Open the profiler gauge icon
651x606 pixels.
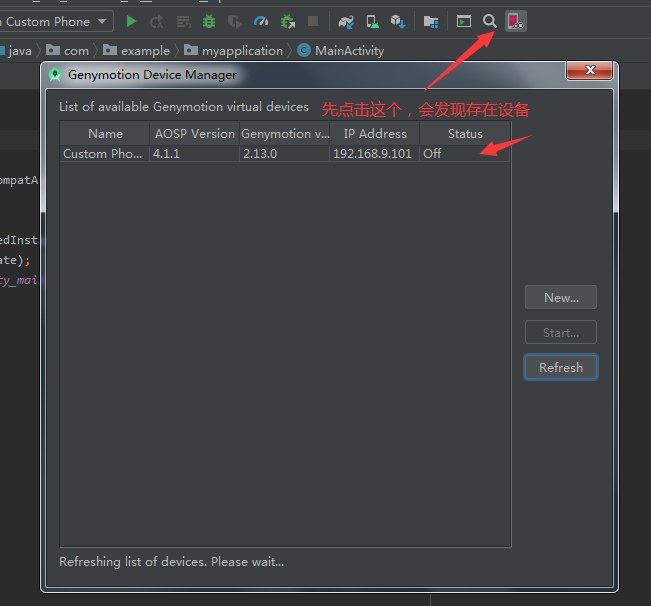coord(261,21)
